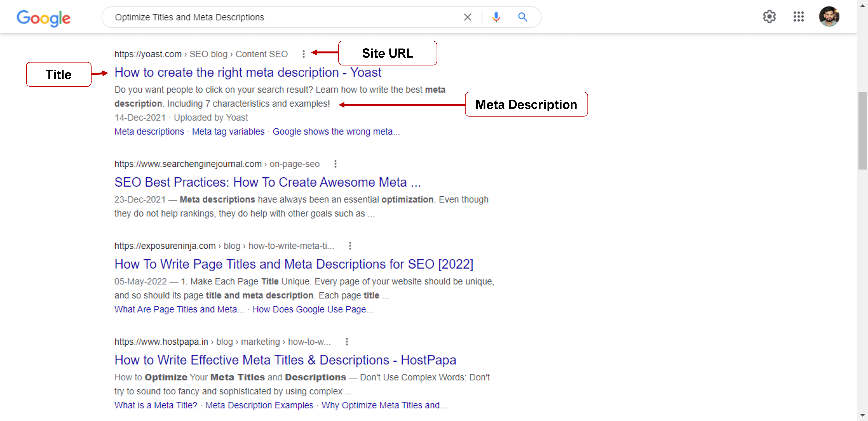Click 'Why Optimize Meta Titles and...' sitelink
Screen dimensions: 868x421
(x=384, y=405)
